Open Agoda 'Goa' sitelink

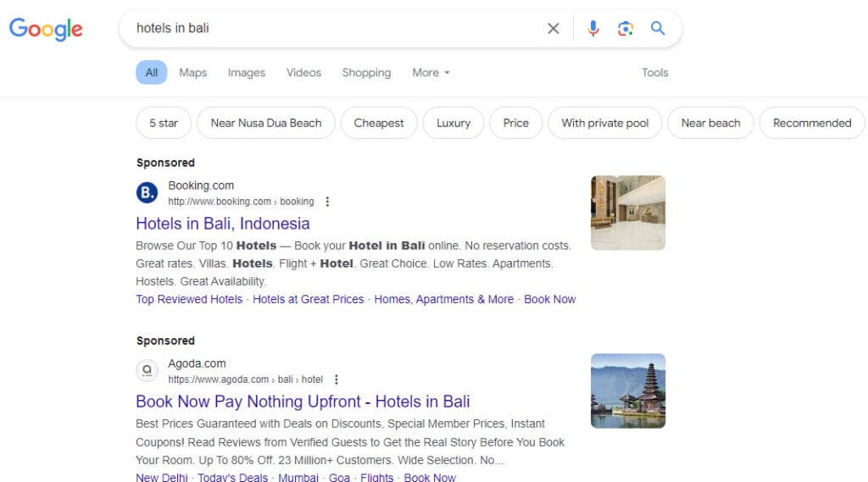coord(339,477)
